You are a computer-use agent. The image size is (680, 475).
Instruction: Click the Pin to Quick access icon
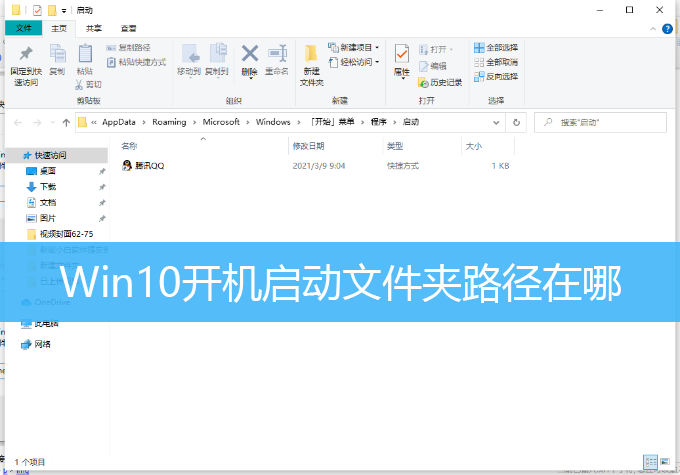tap(26, 54)
